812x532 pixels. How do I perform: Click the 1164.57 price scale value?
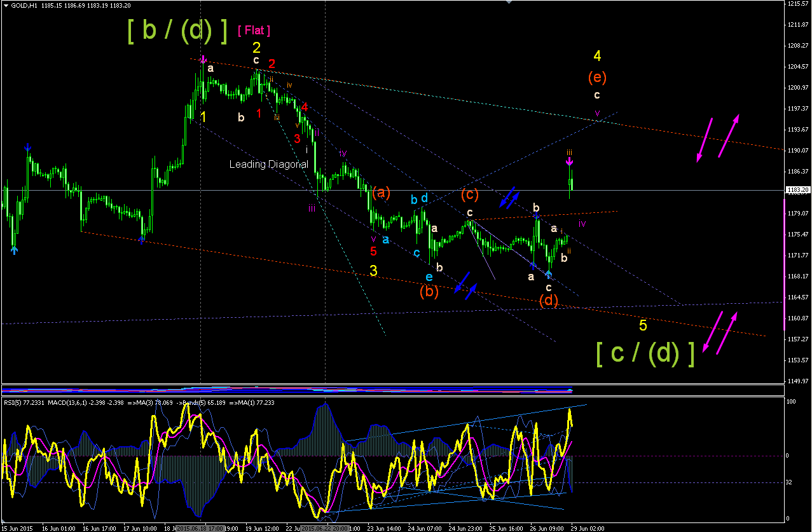(x=797, y=297)
